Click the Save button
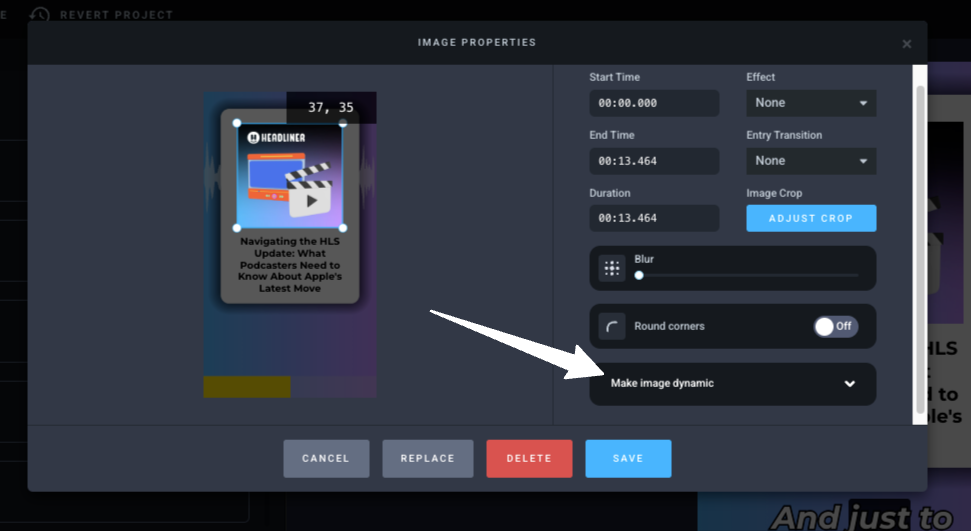The image size is (971, 531). point(628,459)
